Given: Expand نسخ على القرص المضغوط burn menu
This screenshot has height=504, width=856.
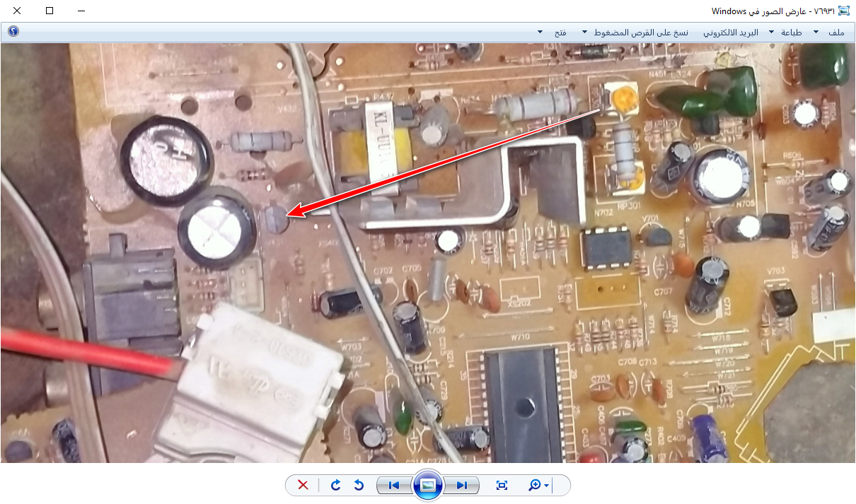Looking at the screenshot, I should coord(637,33).
